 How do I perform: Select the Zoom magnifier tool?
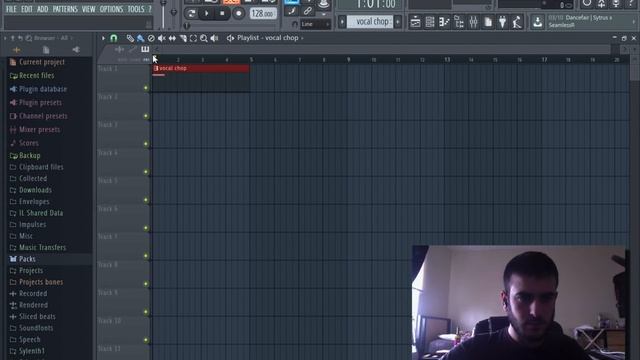[x=204, y=38]
